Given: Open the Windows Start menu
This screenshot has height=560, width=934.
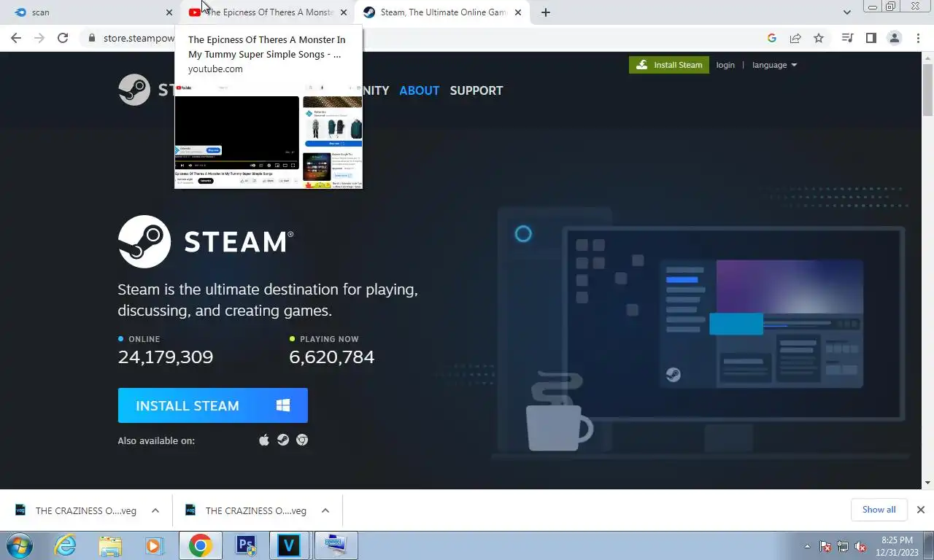Looking at the screenshot, I should [x=20, y=545].
